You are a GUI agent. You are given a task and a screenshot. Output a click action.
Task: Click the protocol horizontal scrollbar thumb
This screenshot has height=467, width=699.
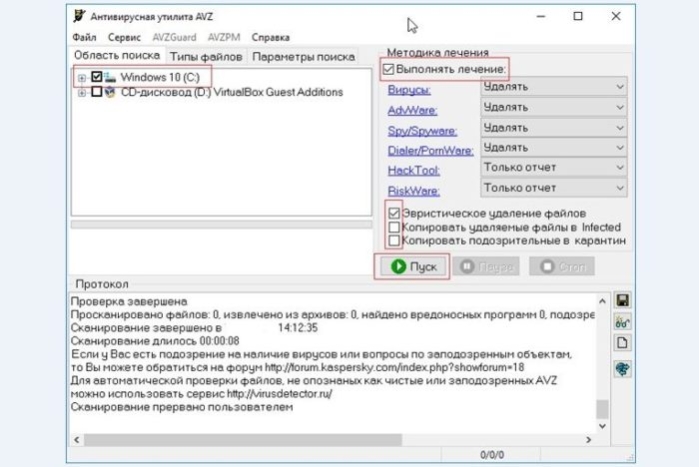pyautogui.click(x=243, y=440)
